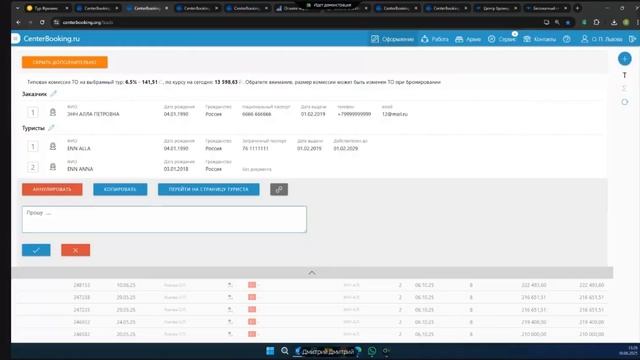Open the Контакты menu in top navigation

tap(539, 39)
